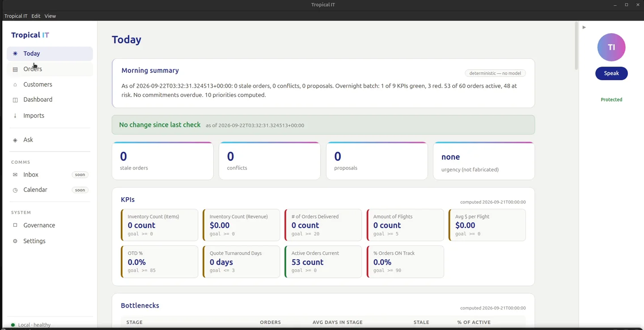Click the Morning summary heading
This screenshot has height=330, width=644.
150,71
